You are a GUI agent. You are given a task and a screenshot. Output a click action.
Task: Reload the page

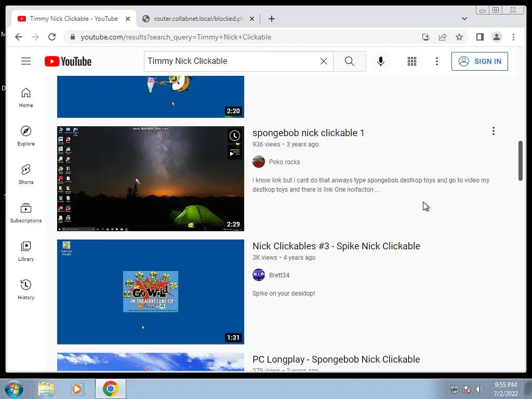pos(52,37)
